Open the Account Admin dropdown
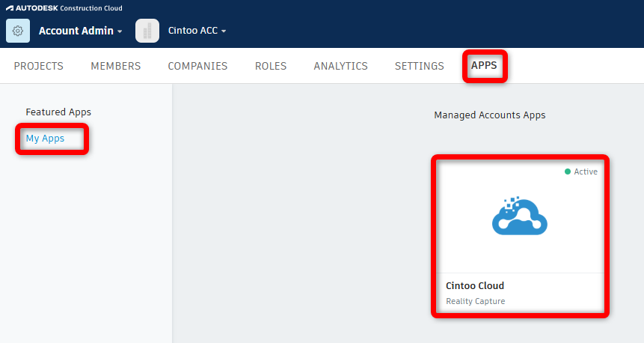The image size is (644, 343). 81,31
